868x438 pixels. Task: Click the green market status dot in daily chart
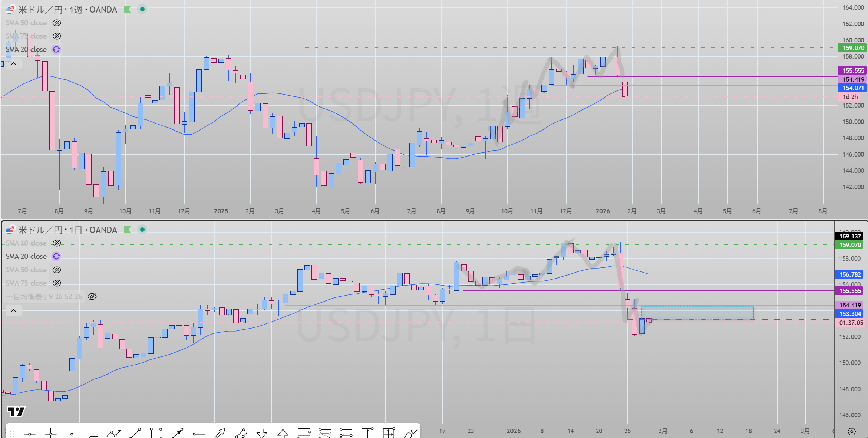(142, 230)
